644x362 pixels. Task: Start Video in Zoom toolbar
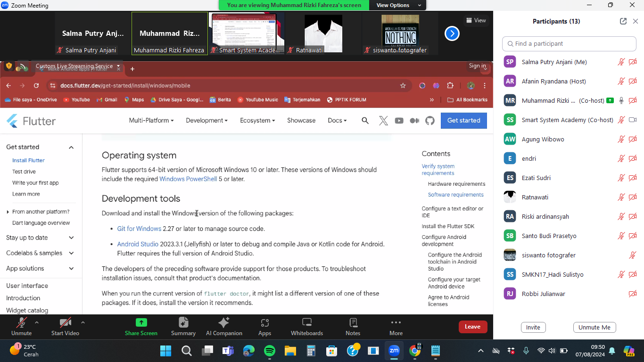click(x=65, y=327)
